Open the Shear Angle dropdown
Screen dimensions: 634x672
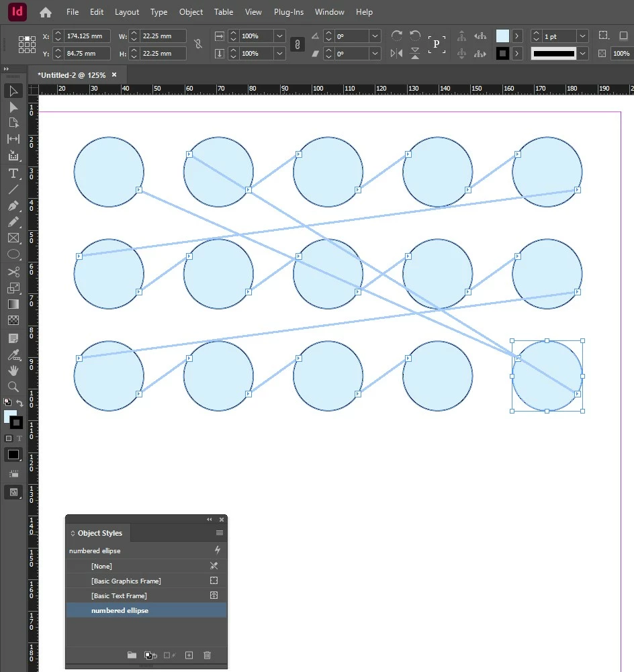coord(375,54)
